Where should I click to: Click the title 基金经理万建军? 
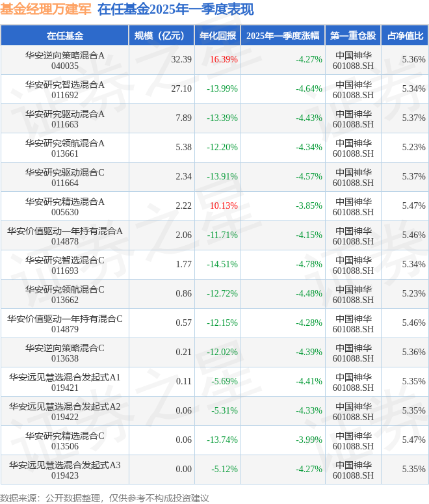tap(45, 9)
